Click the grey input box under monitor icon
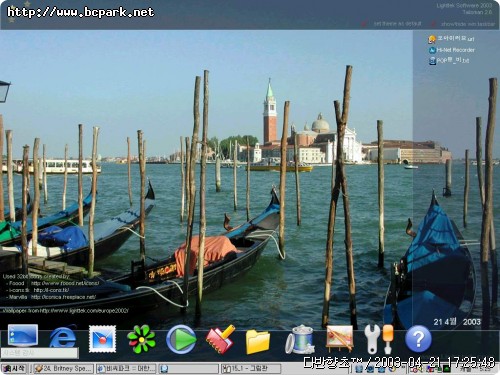This screenshot has height=375, width=500. (x=40, y=353)
